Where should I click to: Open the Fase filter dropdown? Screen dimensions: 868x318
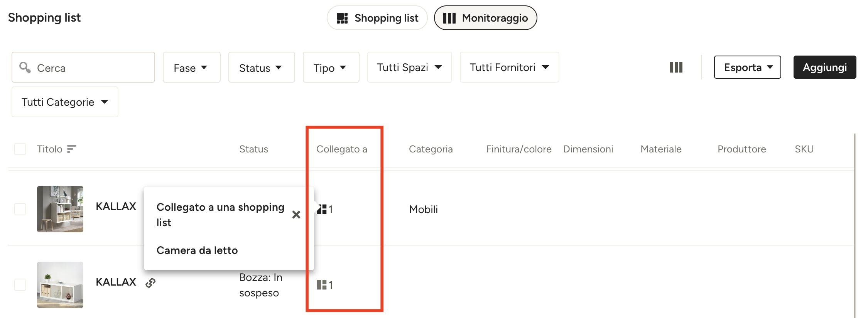coord(191,68)
